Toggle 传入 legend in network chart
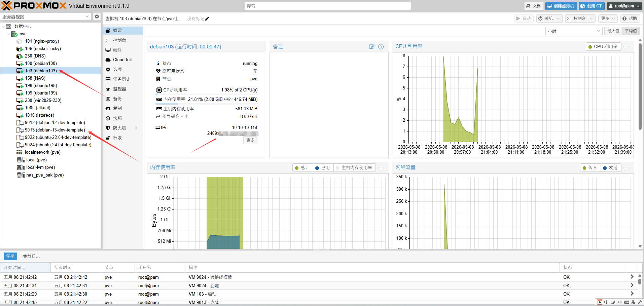 point(589,168)
